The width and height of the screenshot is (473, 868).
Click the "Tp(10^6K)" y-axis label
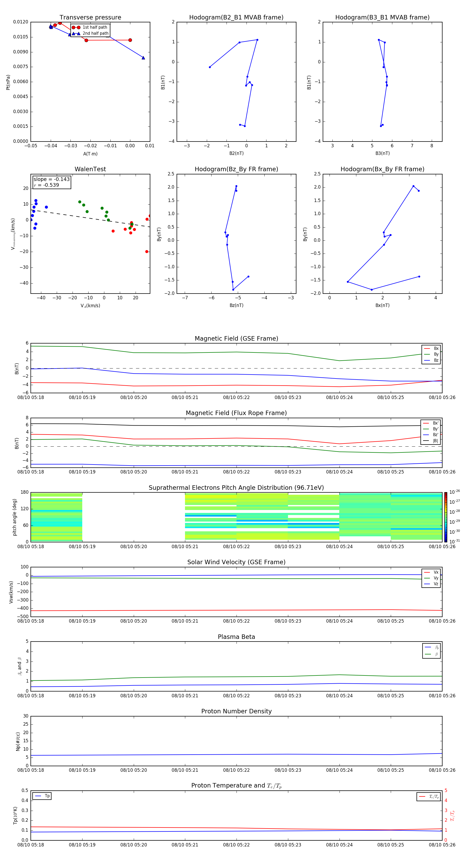point(15,815)
